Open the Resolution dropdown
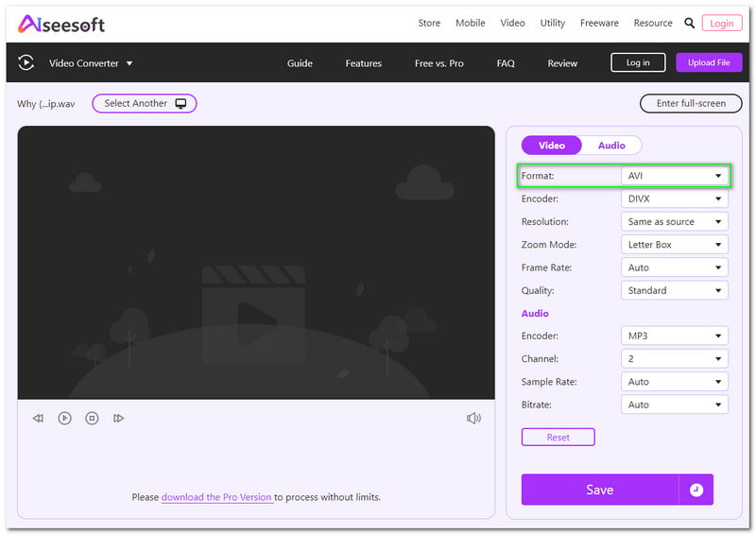 click(674, 222)
